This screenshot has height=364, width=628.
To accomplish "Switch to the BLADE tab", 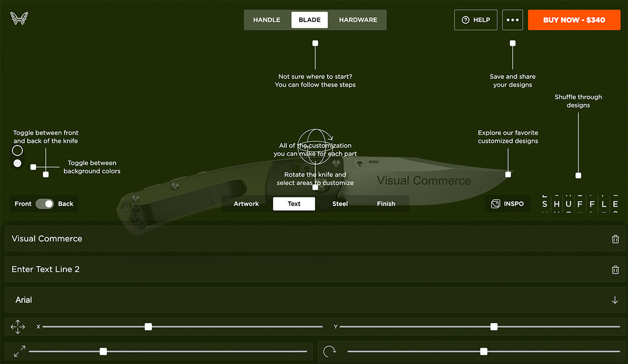I will [x=310, y=20].
